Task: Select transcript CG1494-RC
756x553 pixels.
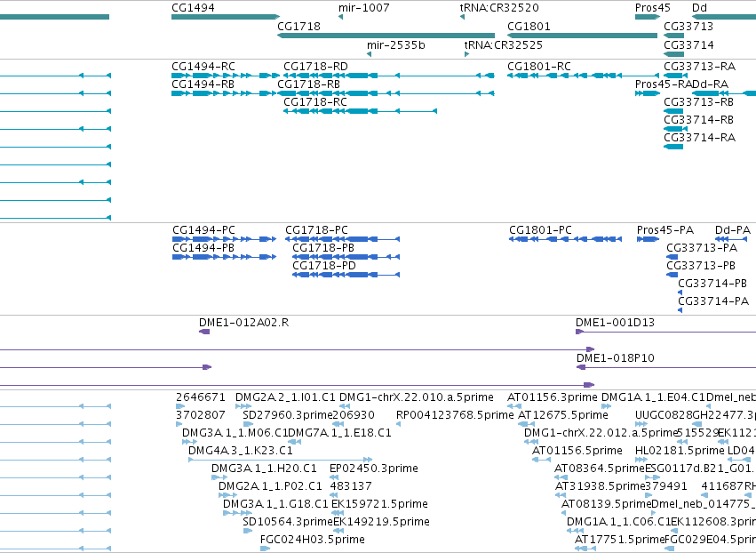Action: pyautogui.click(x=226, y=76)
